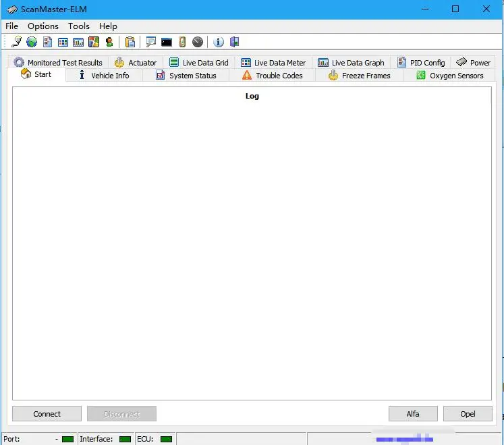Click the Interface status indicator light
The height and width of the screenshot is (445, 504).
[x=125, y=439]
